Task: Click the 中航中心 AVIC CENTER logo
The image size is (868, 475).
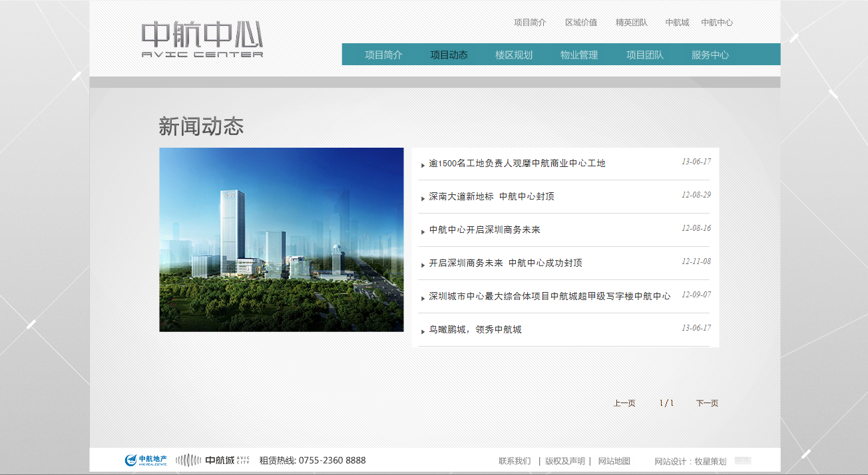Action: pos(202,39)
